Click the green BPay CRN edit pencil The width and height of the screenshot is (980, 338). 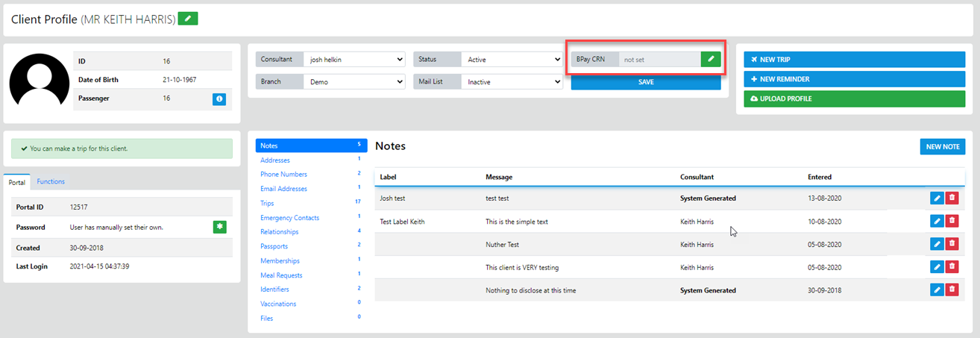(x=711, y=59)
